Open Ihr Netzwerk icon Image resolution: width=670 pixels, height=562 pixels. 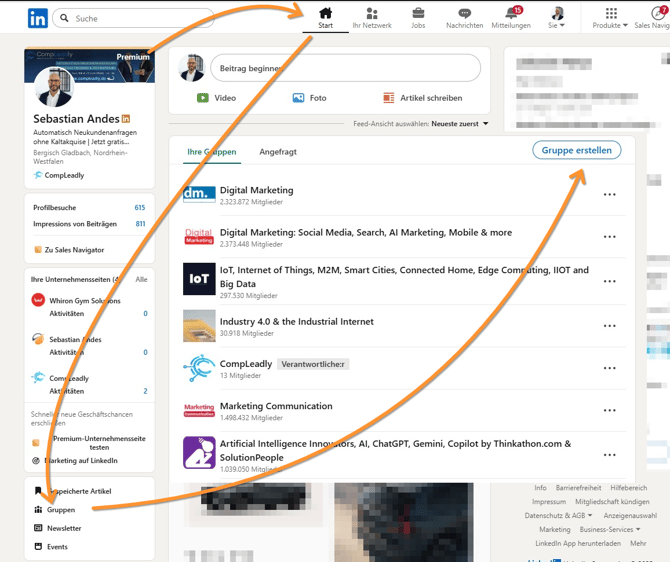[x=372, y=14]
